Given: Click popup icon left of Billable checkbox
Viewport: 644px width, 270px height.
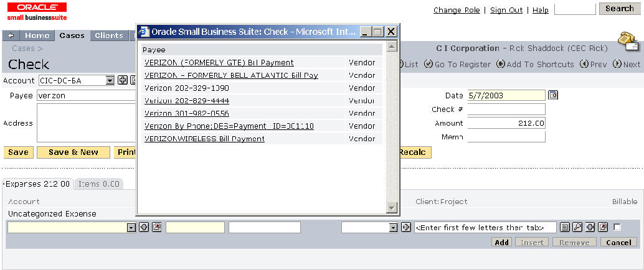Looking at the screenshot, I should (x=602, y=227).
